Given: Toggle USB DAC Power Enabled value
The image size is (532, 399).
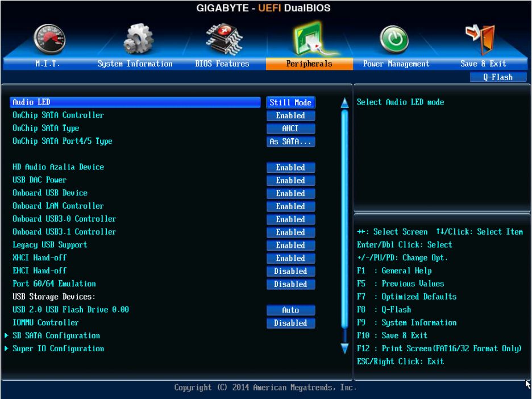Looking at the screenshot, I should tap(291, 181).
